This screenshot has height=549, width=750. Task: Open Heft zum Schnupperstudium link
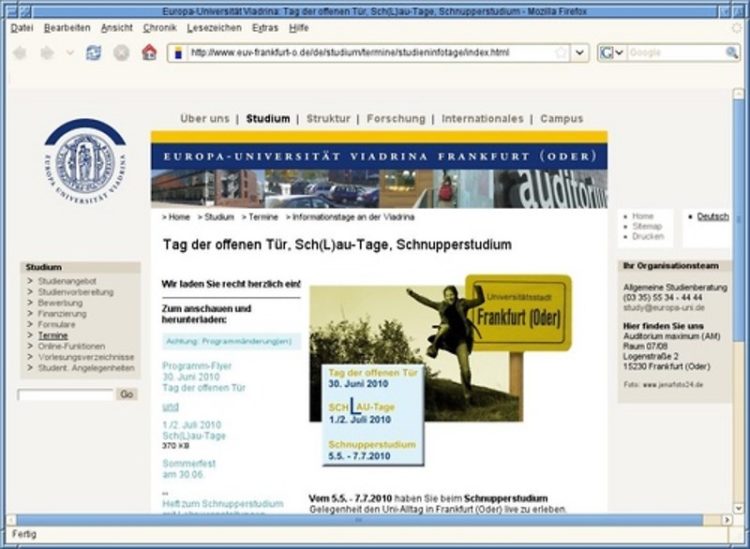pyautogui.click(x=223, y=504)
